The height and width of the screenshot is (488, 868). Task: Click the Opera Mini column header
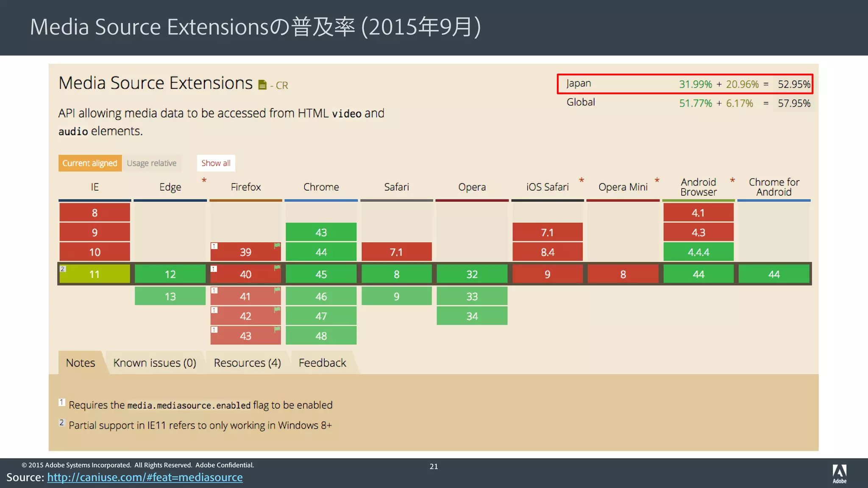point(623,187)
